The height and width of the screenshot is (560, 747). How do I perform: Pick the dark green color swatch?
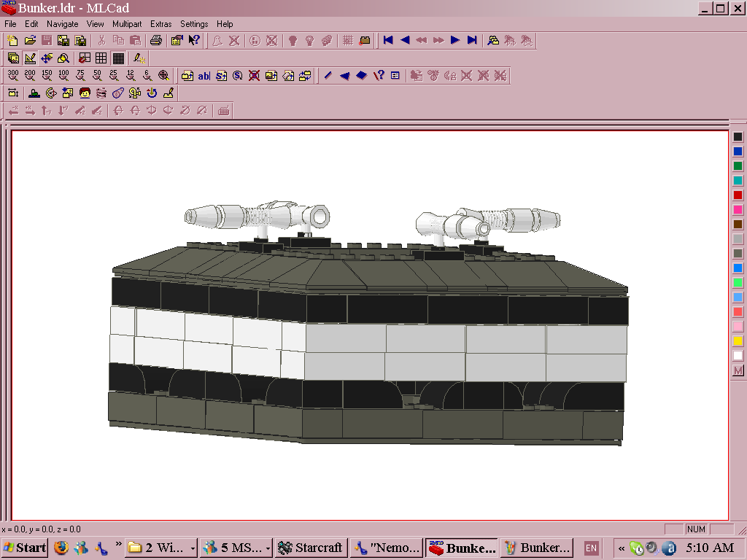(x=738, y=166)
